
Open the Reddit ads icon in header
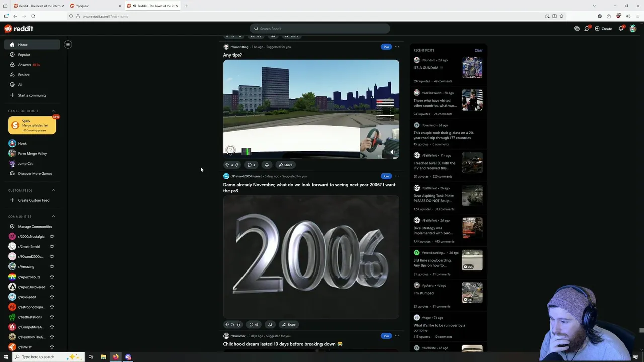coord(577,29)
